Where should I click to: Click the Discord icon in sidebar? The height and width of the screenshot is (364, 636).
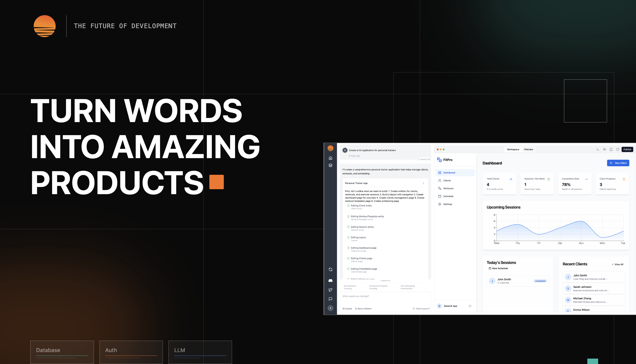click(x=330, y=280)
